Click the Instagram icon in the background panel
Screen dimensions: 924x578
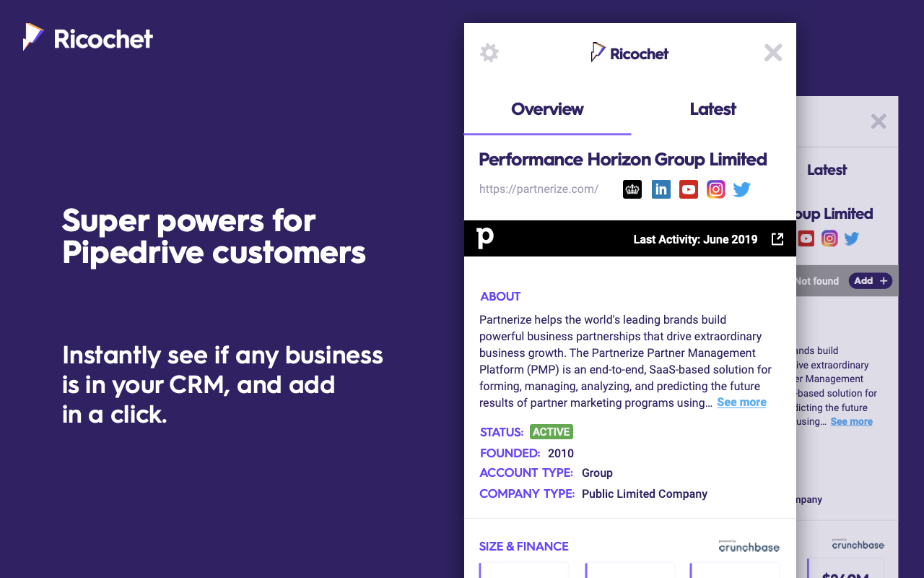(x=829, y=238)
